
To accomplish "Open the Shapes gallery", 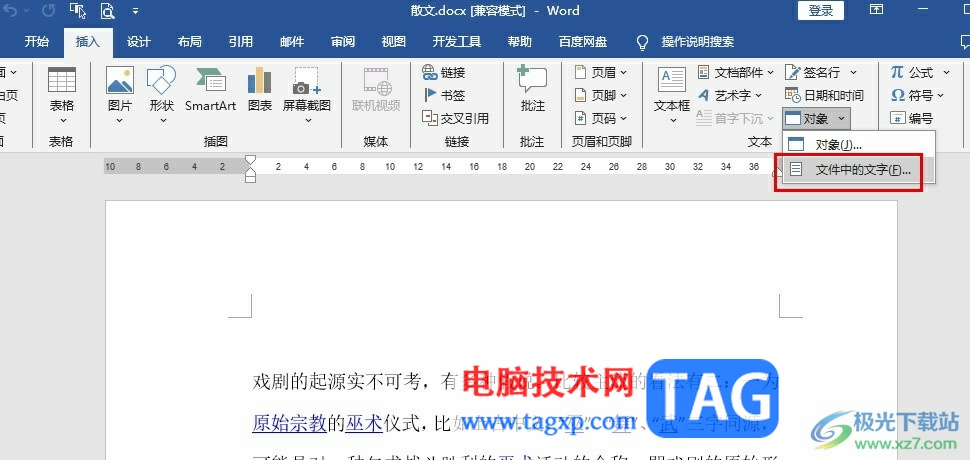I will [x=161, y=95].
